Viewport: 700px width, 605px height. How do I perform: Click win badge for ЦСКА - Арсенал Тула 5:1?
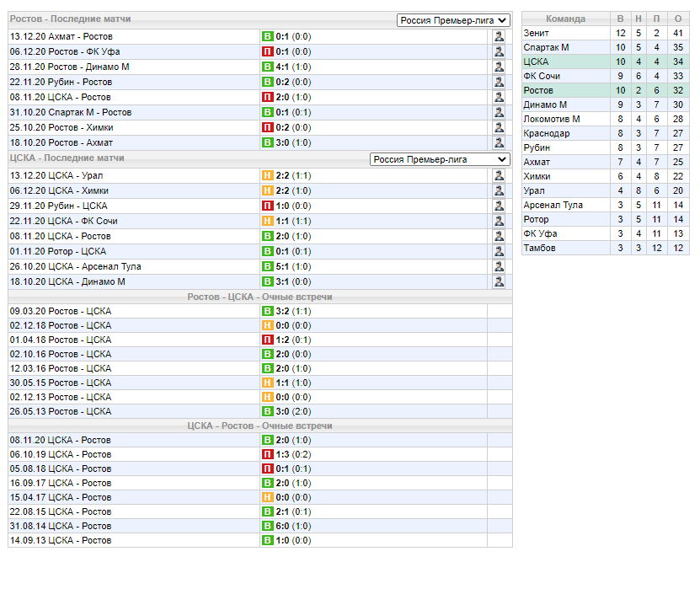(267, 266)
